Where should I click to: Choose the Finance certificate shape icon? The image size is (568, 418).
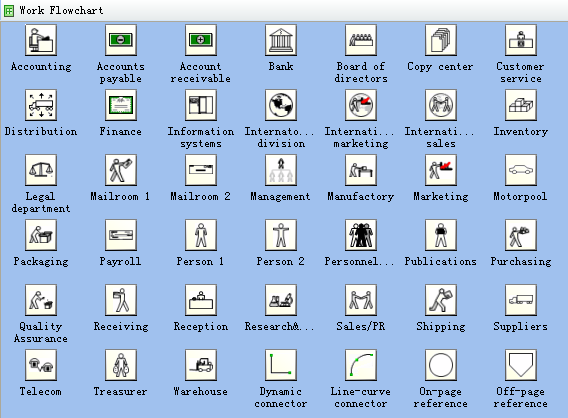pos(121,105)
